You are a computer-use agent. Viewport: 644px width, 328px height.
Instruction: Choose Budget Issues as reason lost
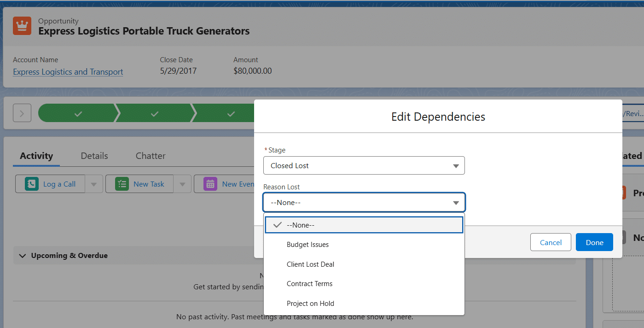[364, 245]
